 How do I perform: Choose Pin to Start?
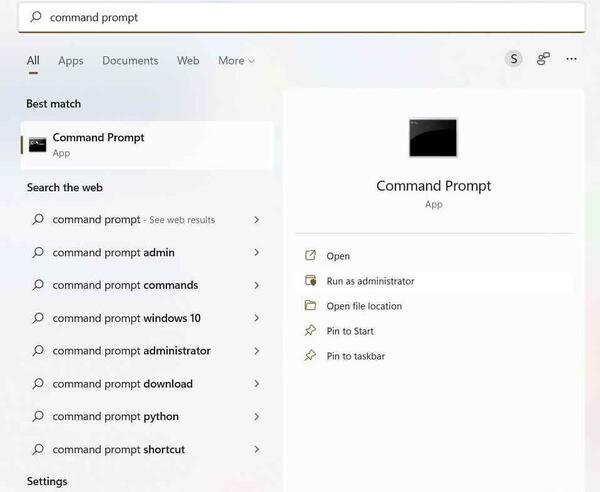coord(434,331)
